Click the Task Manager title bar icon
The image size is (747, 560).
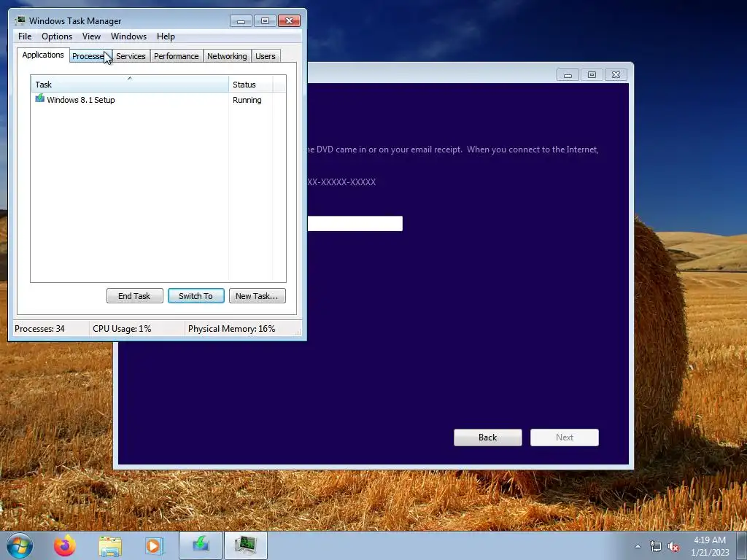pyautogui.click(x=20, y=20)
